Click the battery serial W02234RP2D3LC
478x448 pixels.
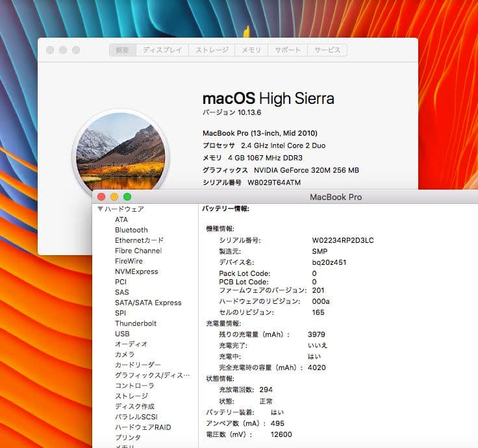pyautogui.click(x=343, y=240)
